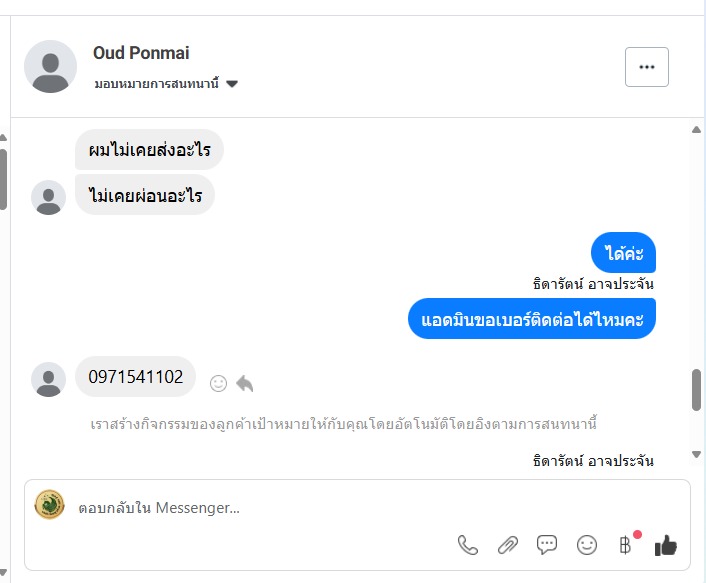Select the phone number 0971541102 message
Screen dimensions: 706x583
click(136, 377)
